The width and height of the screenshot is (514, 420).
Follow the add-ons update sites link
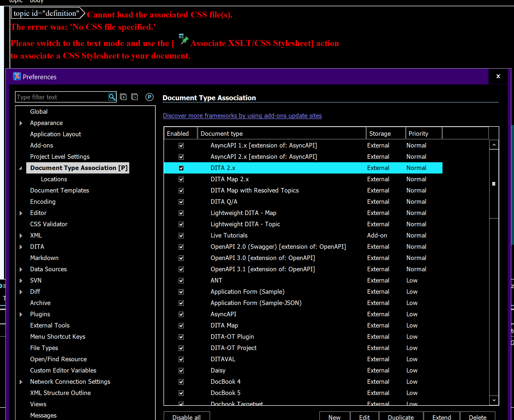click(x=242, y=115)
